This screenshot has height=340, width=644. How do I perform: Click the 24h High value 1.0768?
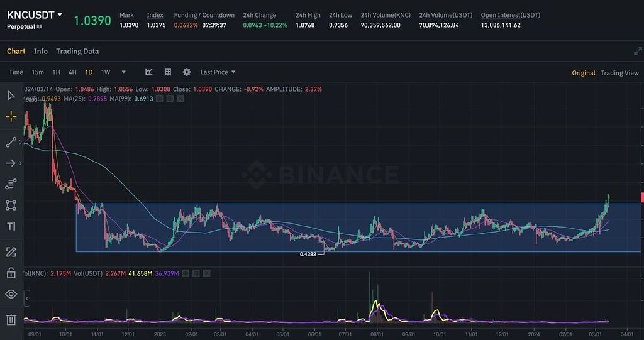[305, 25]
